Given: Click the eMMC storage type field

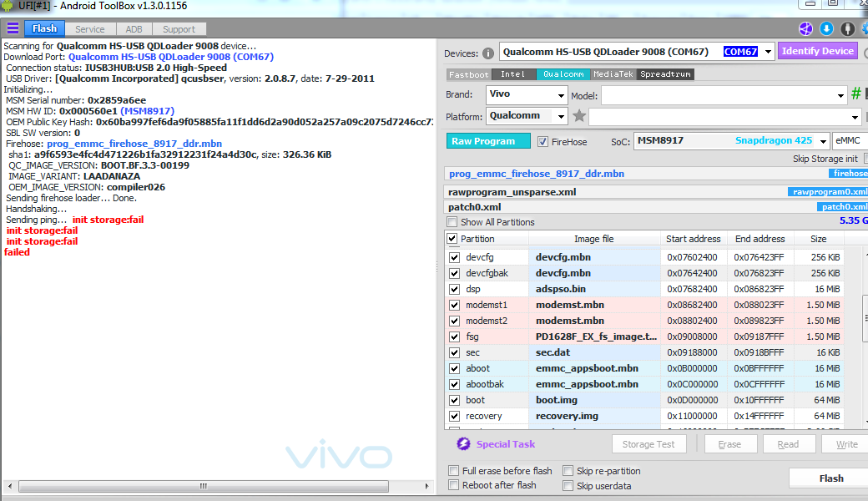Looking at the screenshot, I should pyautogui.click(x=850, y=140).
